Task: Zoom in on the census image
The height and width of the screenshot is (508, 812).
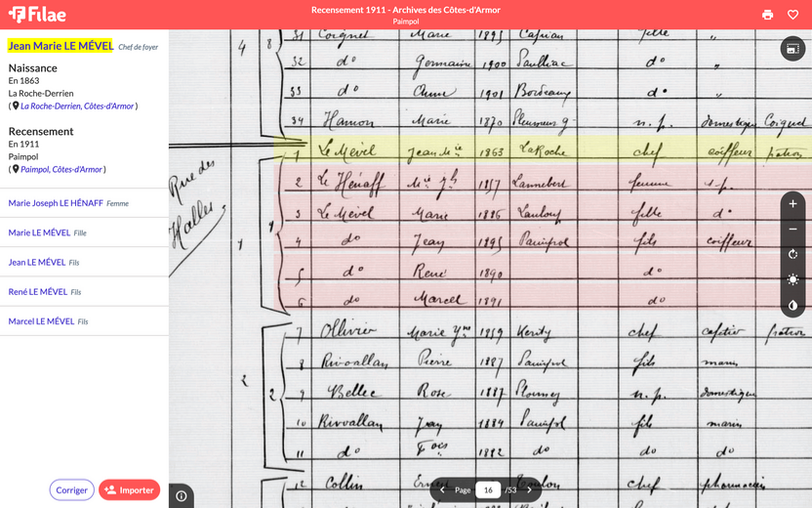Action: [792, 204]
